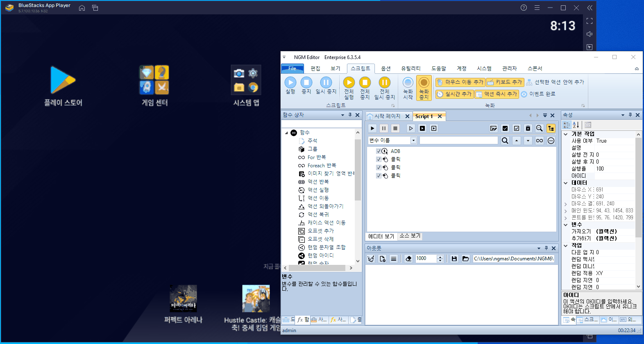The height and width of the screenshot is (344, 644).
Task: Click the filled square play icon
Action: [x=422, y=128]
